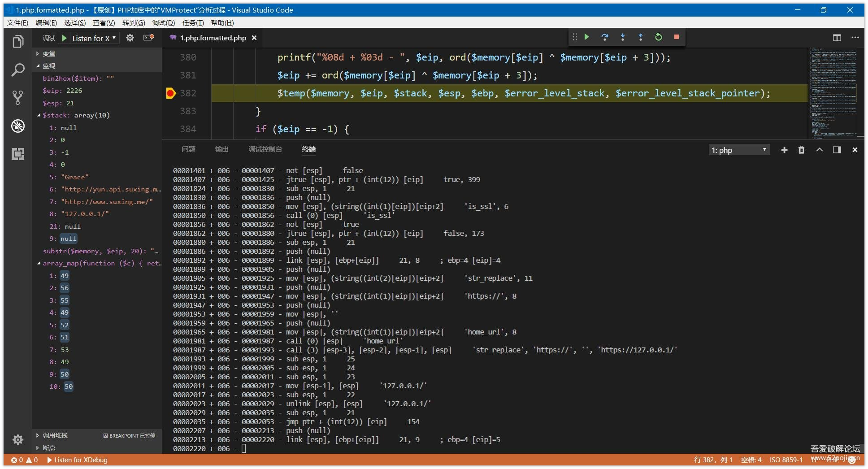Click line number 384 in gutter
The image size is (868, 469).
(x=188, y=129)
